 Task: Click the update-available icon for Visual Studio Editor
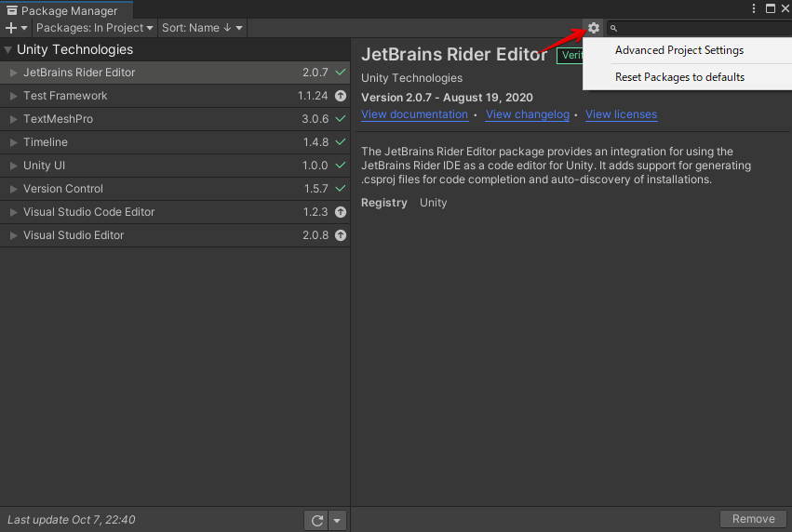coord(341,235)
